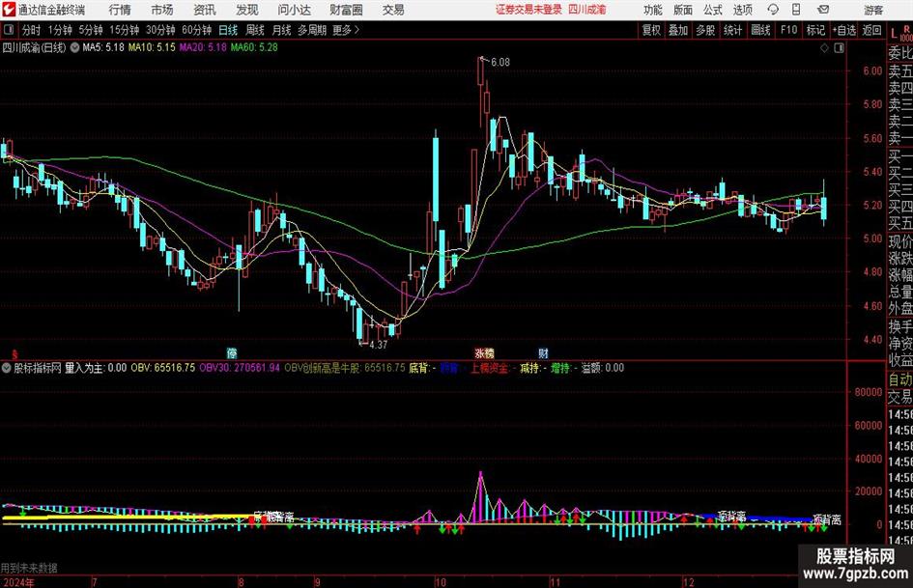The height and width of the screenshot is (588, 913).
Task: Click the MA60: 5.28 label
Action: click(254, 47)
